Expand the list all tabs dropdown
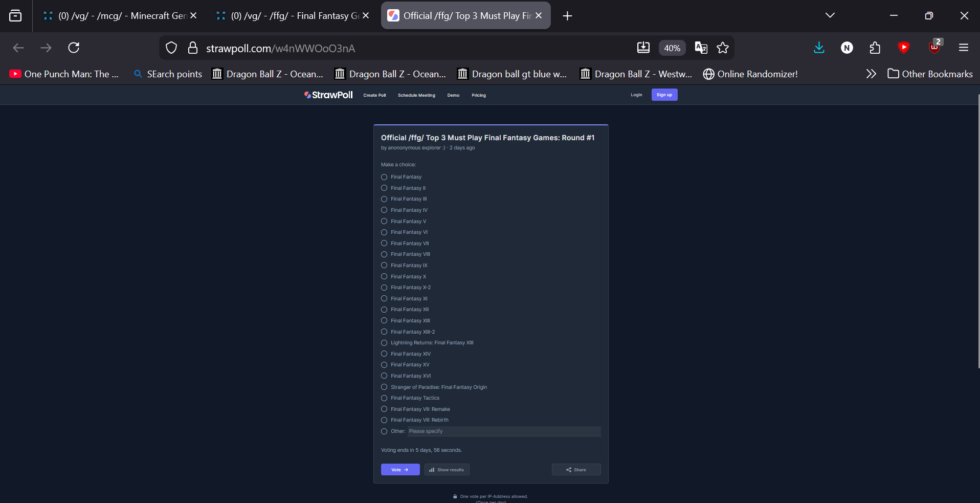The image size is (980, 503). coord(830,16)
